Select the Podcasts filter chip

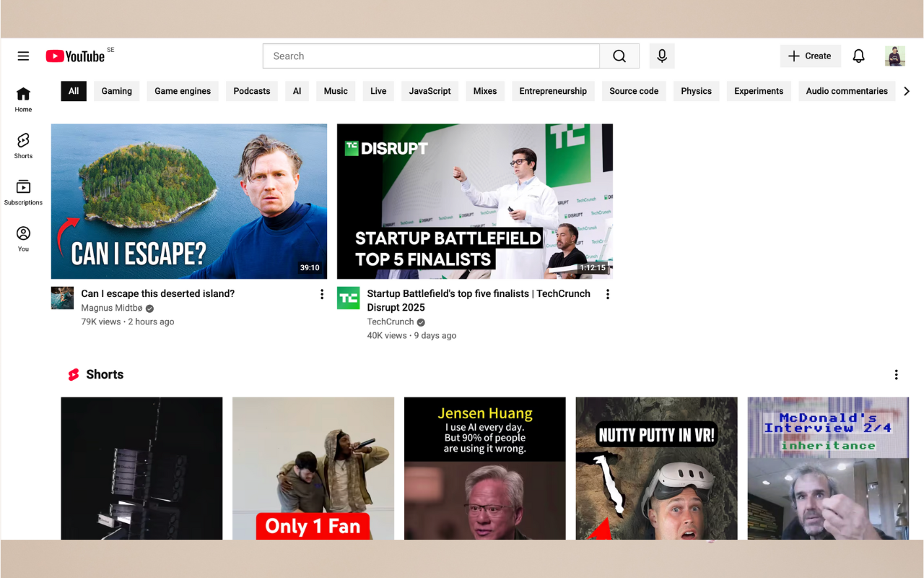coord(251,91)
